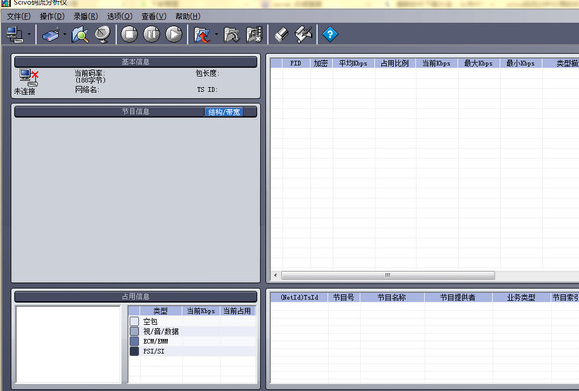Click the 当前码率 label in basic info

[90, 73]
